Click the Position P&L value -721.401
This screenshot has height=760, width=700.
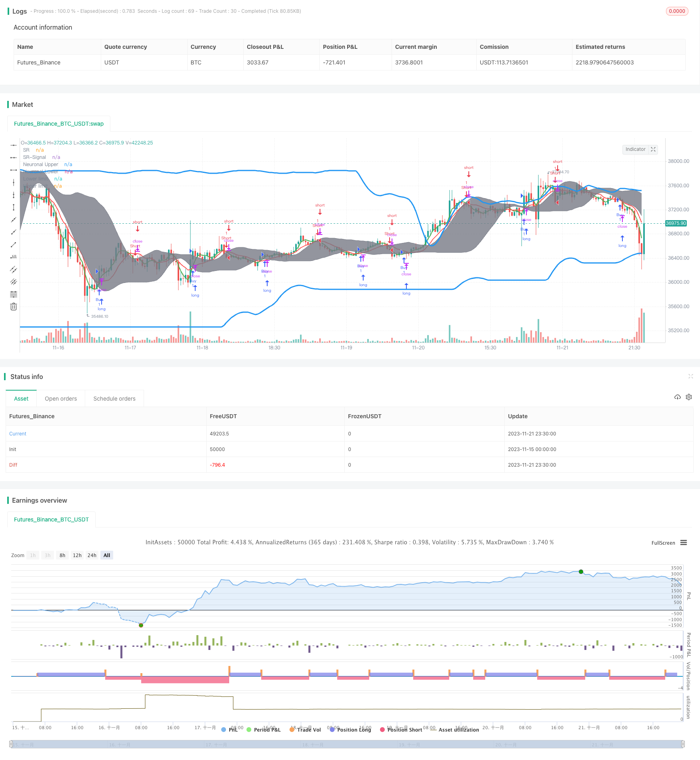tap(334, 62)
